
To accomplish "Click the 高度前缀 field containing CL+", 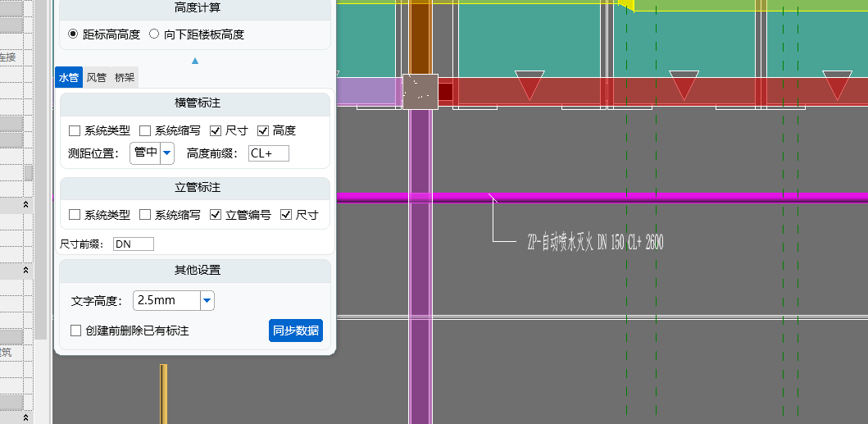I will pyautogui.click(x=268, y=153).
